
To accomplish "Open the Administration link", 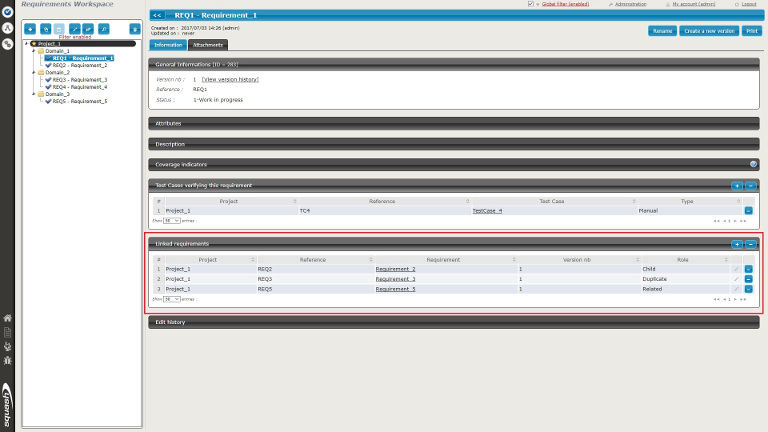I will (x=630, y=4).
